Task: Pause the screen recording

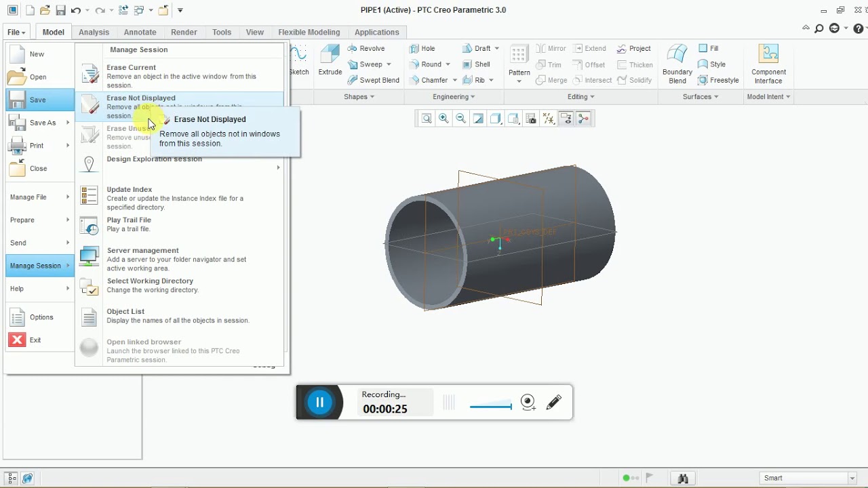Action: pyautogui.click(x=319, y=403)
